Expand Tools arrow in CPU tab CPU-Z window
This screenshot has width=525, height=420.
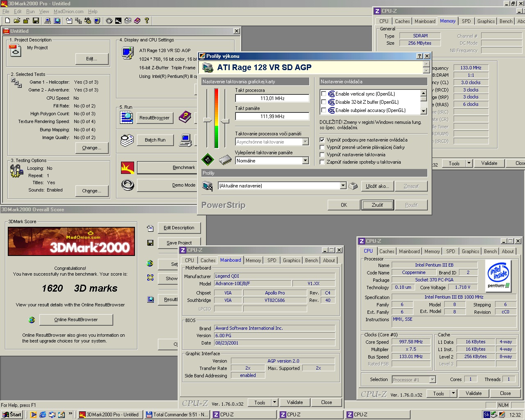pyautogui.click(x=453, y=393)
